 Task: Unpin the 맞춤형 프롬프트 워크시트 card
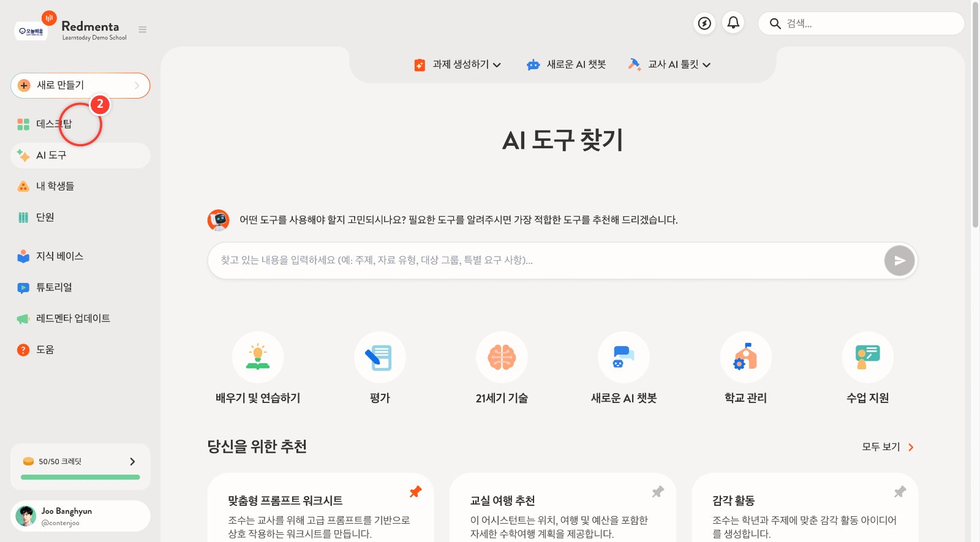pyautogui.click(x=415, y=492)
